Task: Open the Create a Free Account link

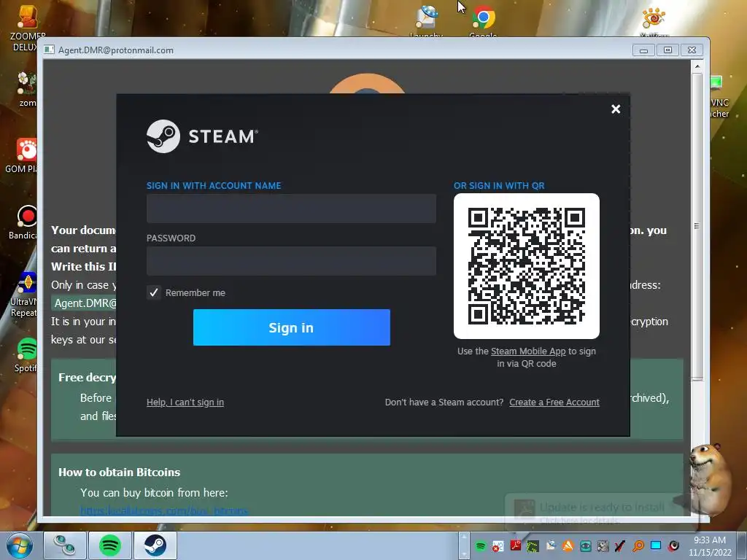Action: click(554, 402)
